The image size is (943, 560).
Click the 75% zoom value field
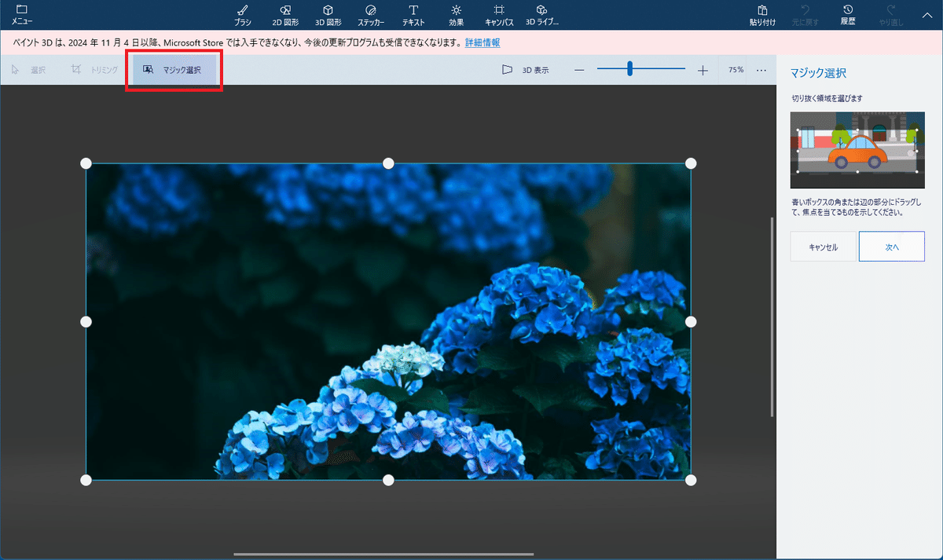(x=736, y=70)
